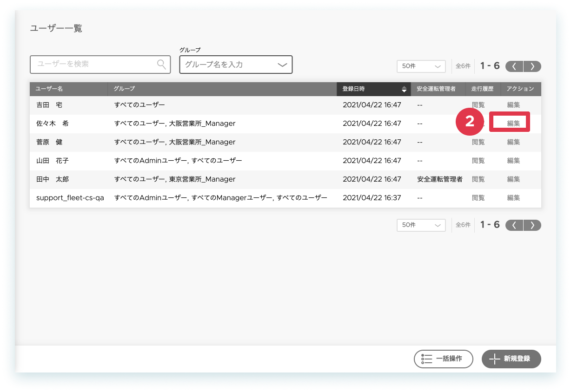Go to previous page with top left arrow
The width and height of the screenshot is (571, 392).
tap(514, 66)
